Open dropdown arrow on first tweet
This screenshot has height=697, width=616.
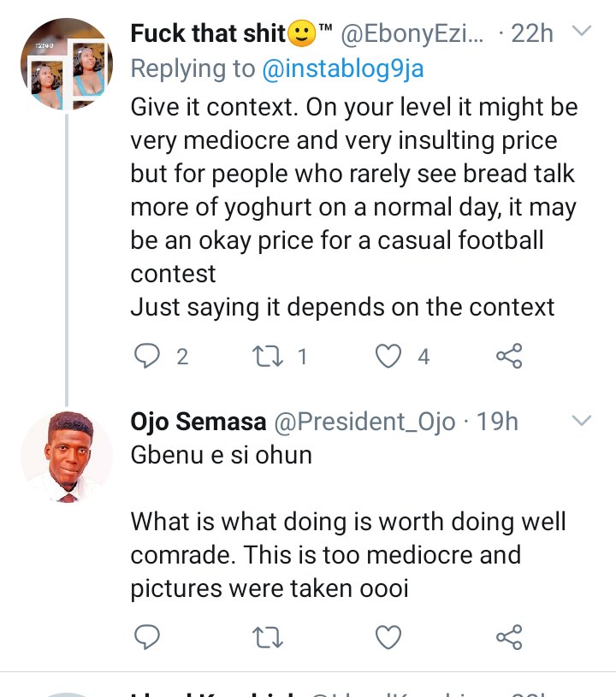(x=581, y=32)
